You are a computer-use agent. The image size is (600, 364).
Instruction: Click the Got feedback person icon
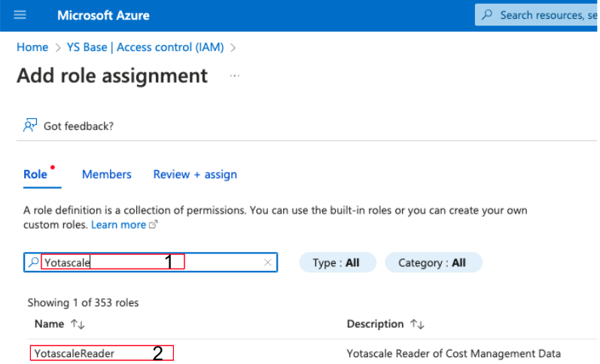coord(30,126)
